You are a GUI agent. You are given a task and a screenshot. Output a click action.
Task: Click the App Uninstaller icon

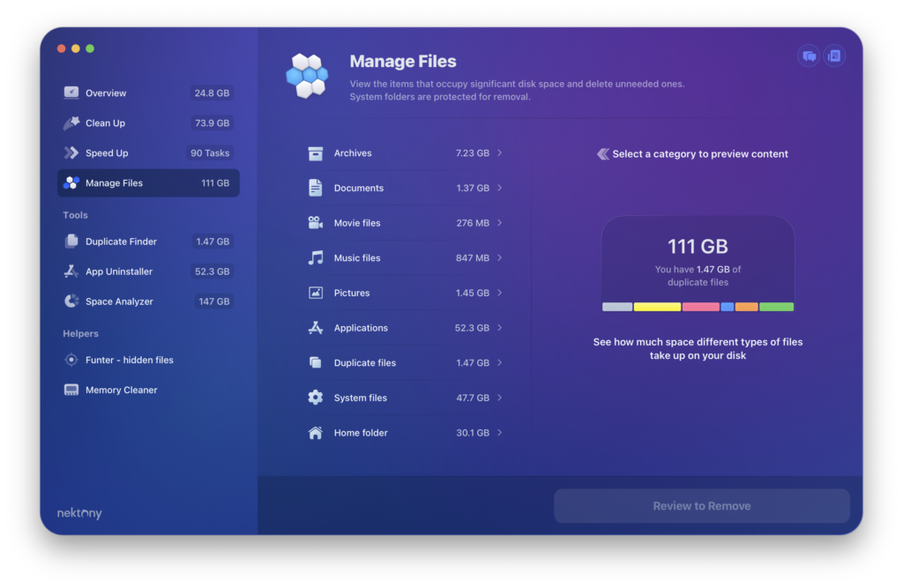click(x=71, y=272)
